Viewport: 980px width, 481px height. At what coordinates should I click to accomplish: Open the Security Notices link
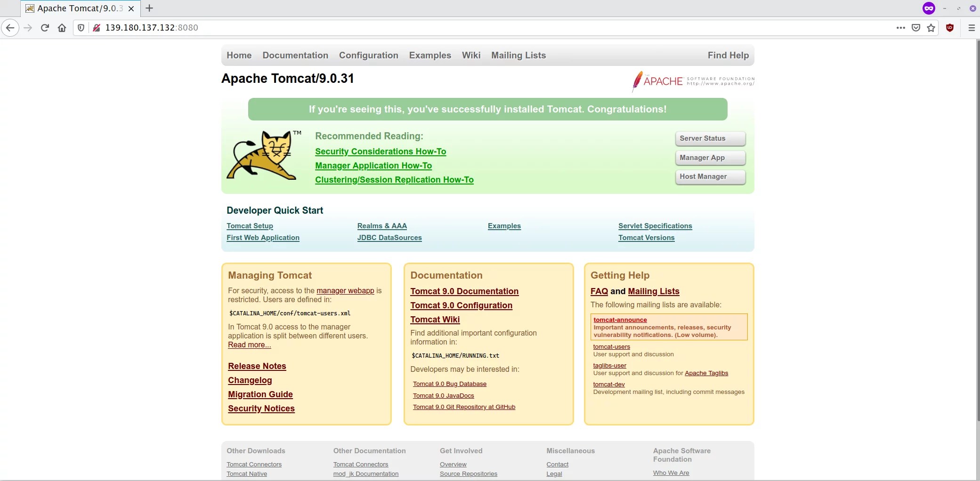point(261,409)
